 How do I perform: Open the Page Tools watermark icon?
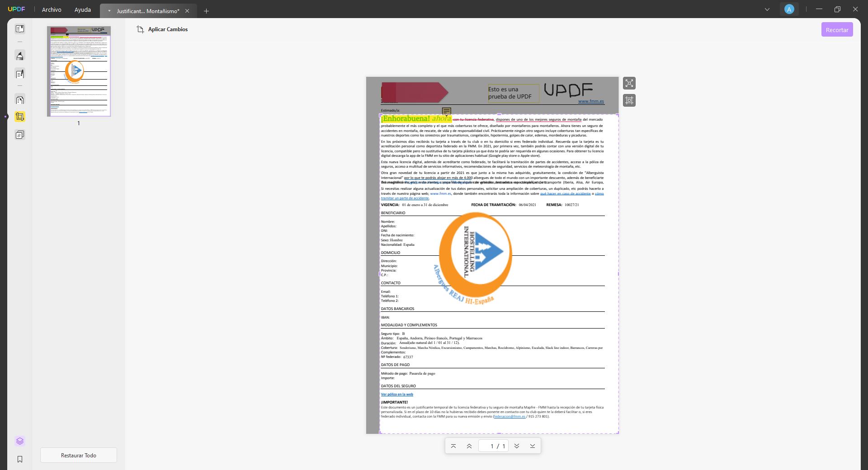tap(20, 135)
